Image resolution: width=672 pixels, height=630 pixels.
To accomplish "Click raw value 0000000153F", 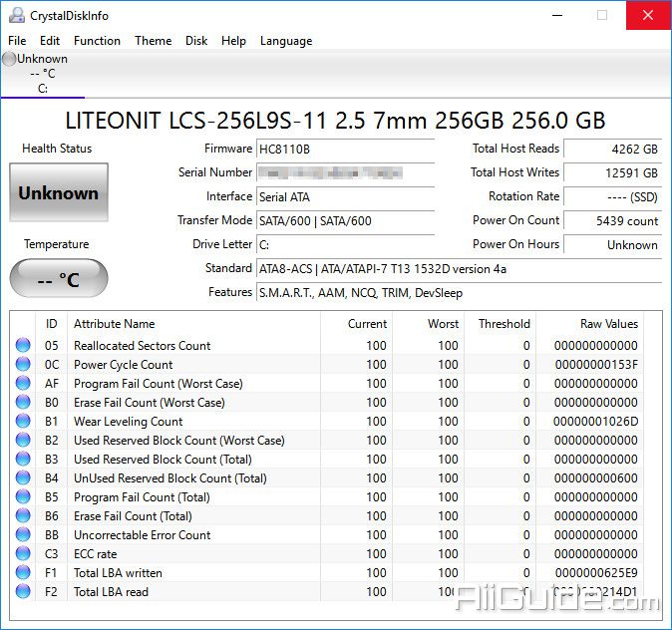I will click(x=596, y=364).
